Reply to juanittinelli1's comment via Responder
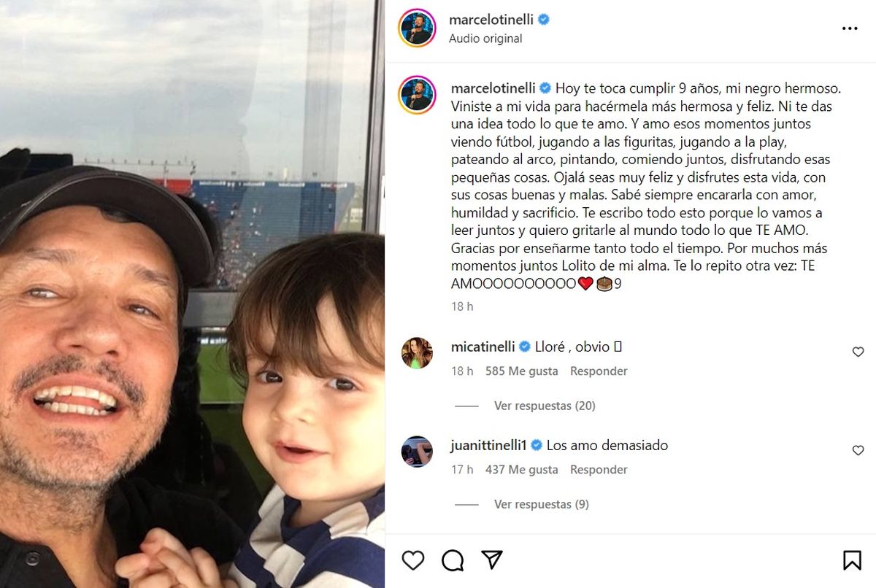The height and width of the screenshot is (588, 876). pyautogui.click(x=599, y=470)
